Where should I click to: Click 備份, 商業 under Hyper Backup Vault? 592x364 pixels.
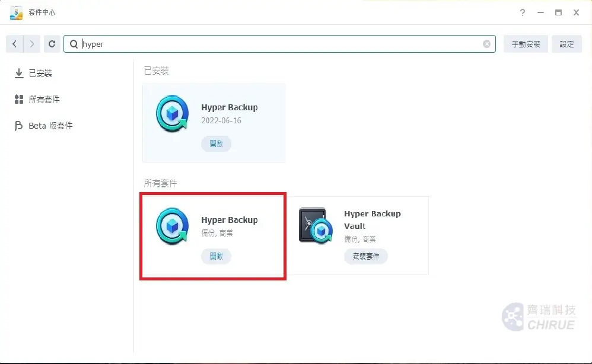(360, 239)
